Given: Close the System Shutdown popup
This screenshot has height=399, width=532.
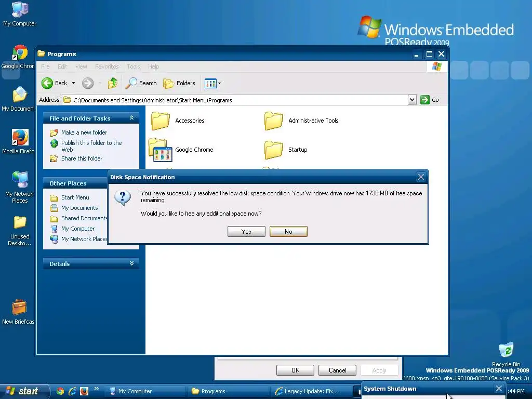Looking at the screenshot, I should coord(498,389).
